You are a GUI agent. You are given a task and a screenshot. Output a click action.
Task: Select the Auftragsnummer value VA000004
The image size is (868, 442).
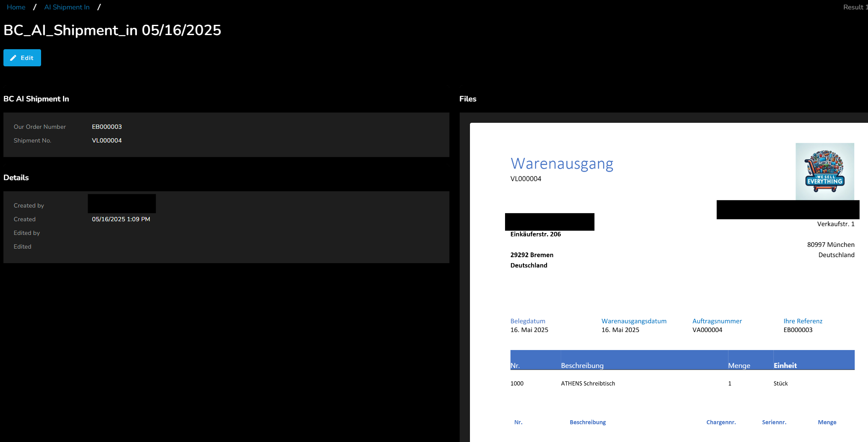click(x=707, y=330)
